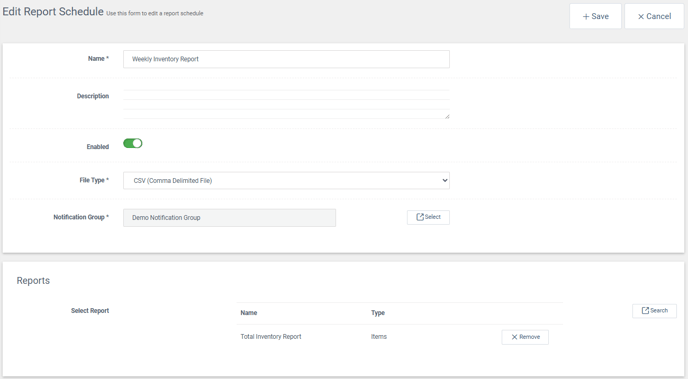Cancel editing the report schedule

(654, 16)
